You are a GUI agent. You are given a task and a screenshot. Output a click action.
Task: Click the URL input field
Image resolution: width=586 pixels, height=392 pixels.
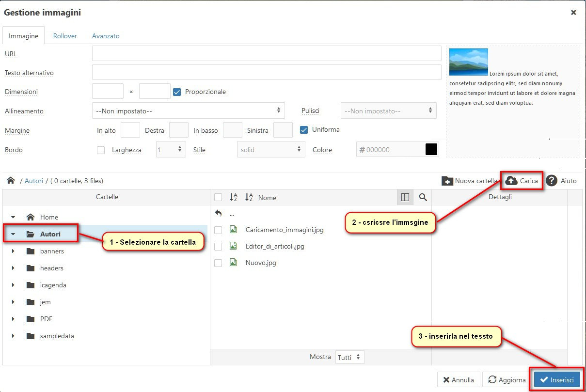267,54
